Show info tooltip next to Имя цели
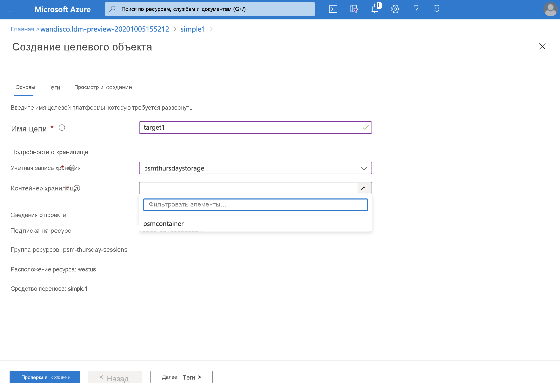Screen dimensions: 560x392 (x=62, y=128)
